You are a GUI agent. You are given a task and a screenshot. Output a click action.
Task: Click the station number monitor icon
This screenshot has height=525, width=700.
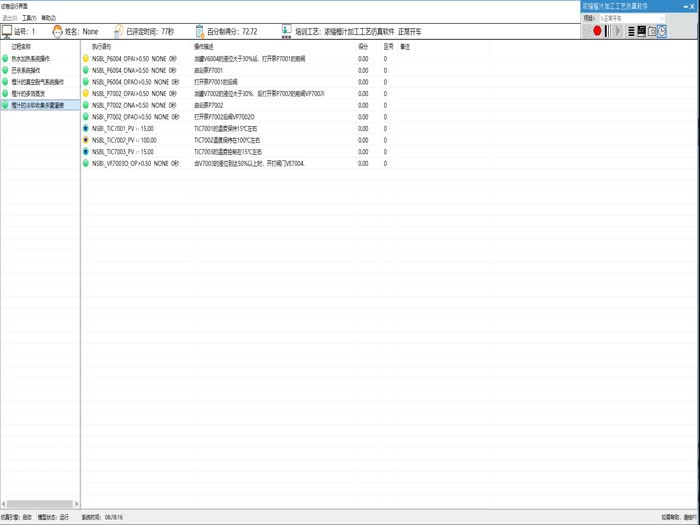click(7, 32)
